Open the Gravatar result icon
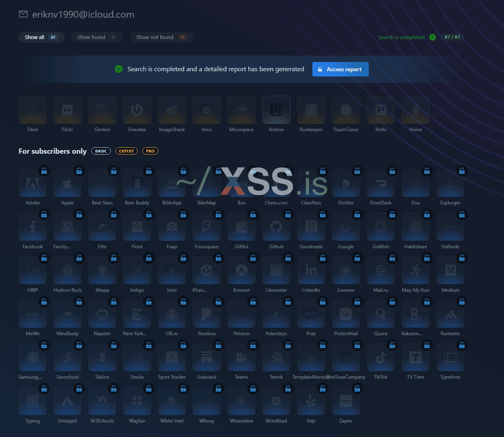 pos(137,110)
